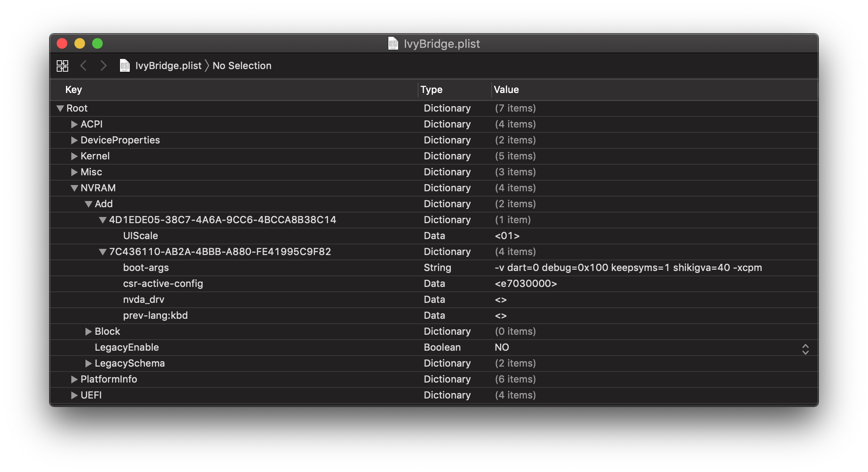Image resolution: width=868 pixels, height=472 pixels.
Task: Click the Dictionary type of UEFI
Action: pyautogui.click(x=447, y=395)
